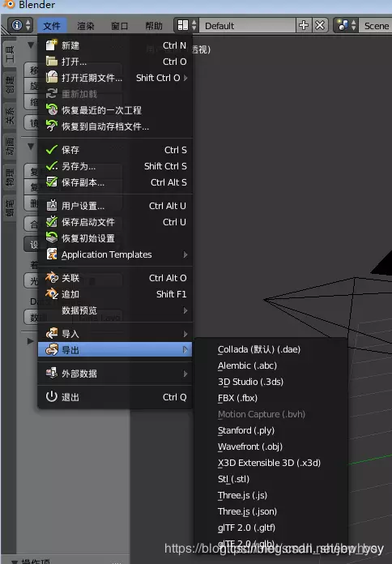Click the load factory settings icon
This screenshot has width=392, height=564.
click(x=51, y=237)
